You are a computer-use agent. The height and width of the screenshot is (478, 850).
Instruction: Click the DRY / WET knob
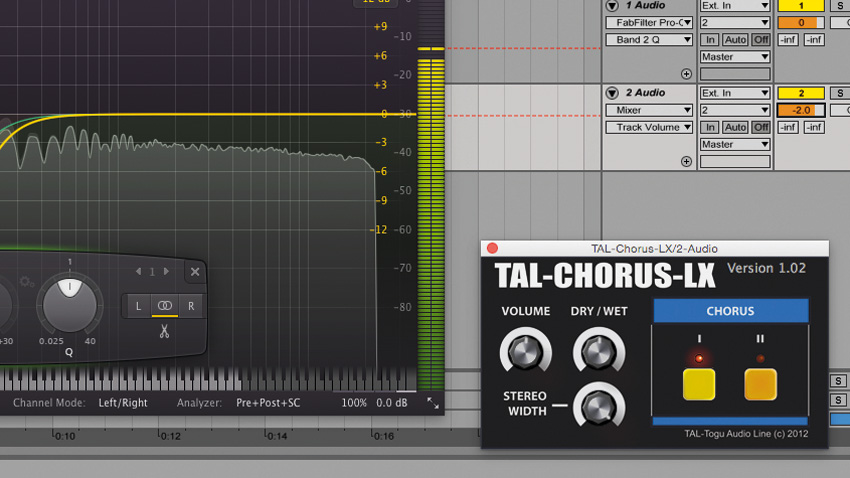pyautogui.click(x=598, y=352)
